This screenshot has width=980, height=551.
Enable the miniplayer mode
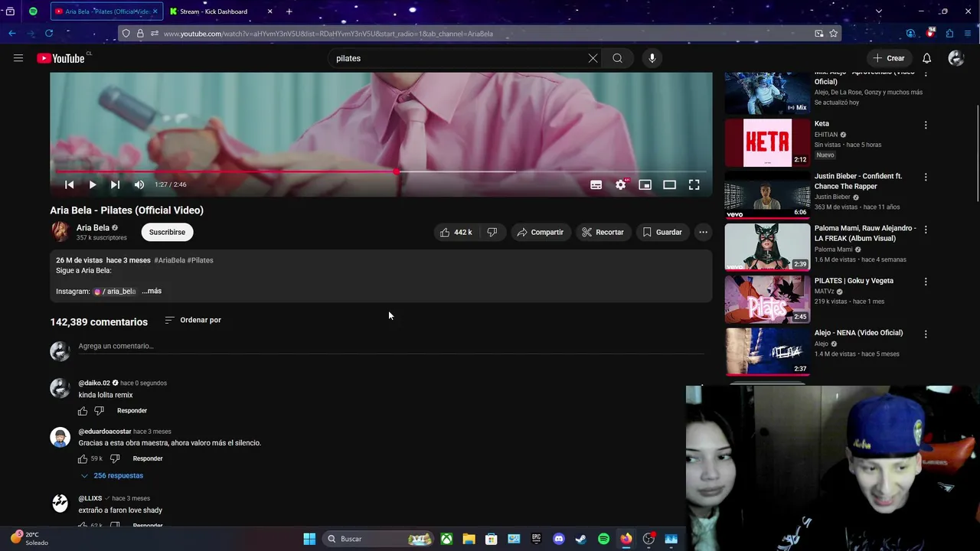645,184
